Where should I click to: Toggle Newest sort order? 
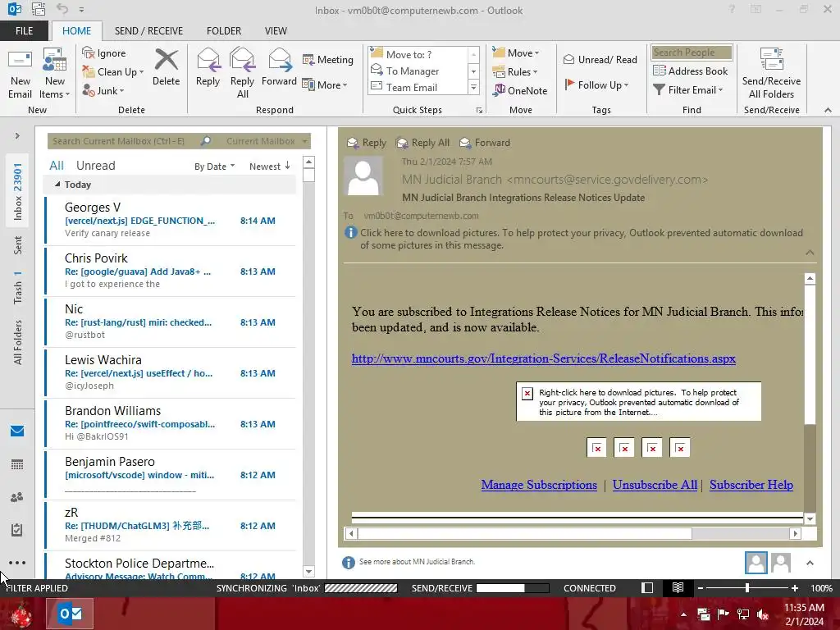[x=270, y=167]
